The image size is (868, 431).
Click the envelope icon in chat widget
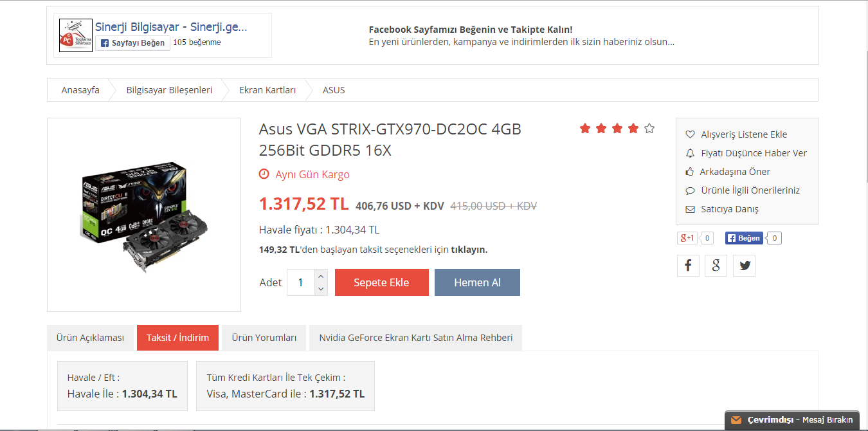pos(736,420)
